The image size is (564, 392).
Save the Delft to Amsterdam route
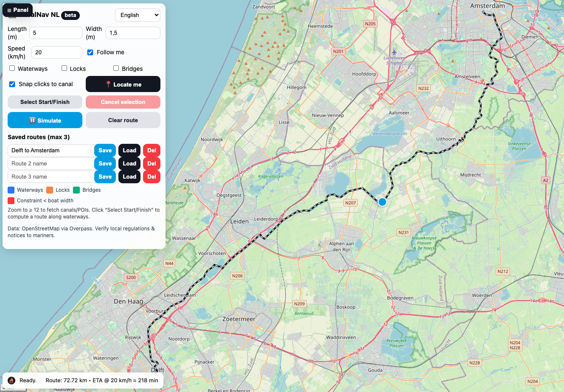pyautogui.click(x=105, y=150)
